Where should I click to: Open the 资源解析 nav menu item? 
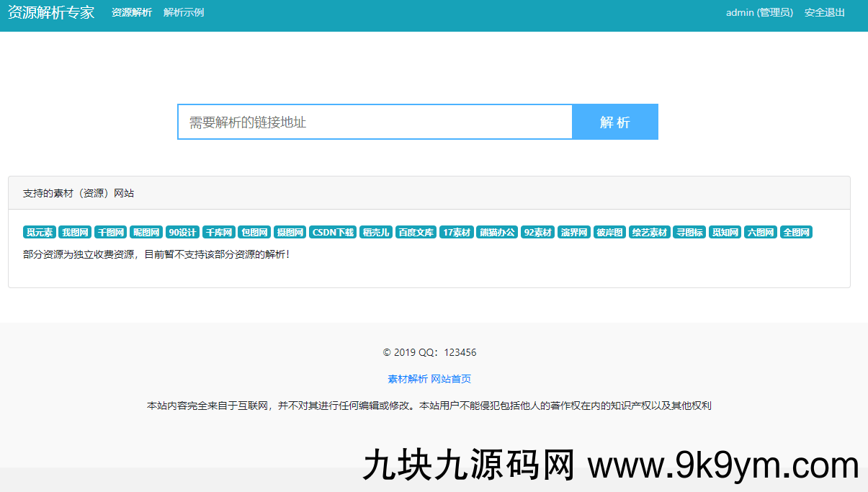point(131,12)
